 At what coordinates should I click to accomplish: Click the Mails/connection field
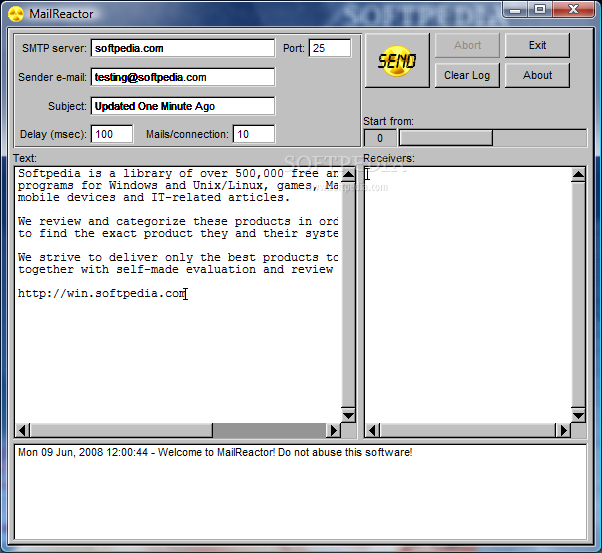pyautogui.click(x=254, y=134)
